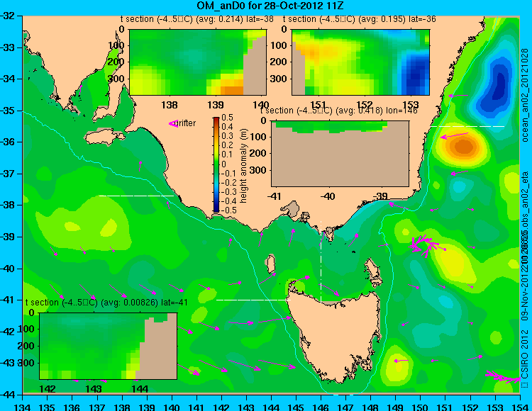Click the 0.5 tick on the color bar

click(x=227, y=118)
